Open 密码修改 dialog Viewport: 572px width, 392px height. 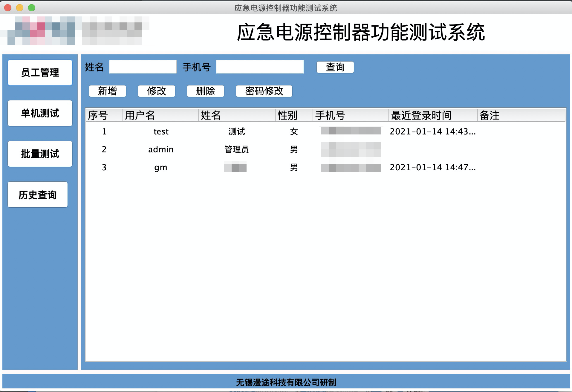pyautogui.click(x=264, y=91)
